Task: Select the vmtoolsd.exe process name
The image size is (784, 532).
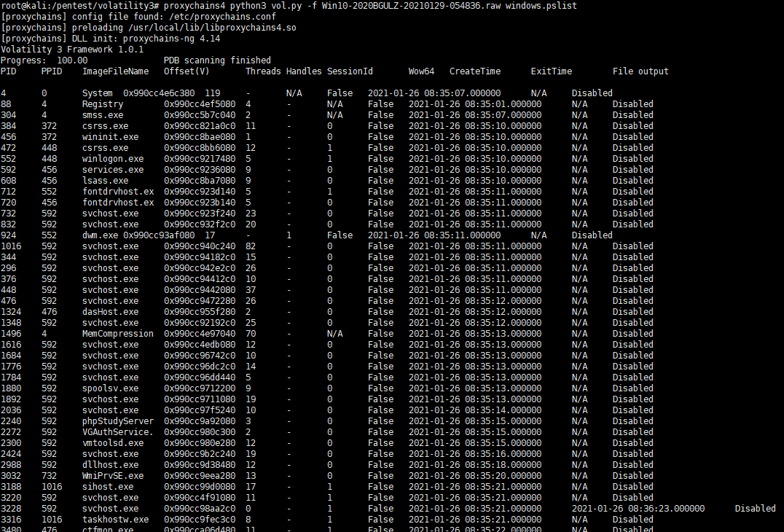Action: pos(113,443)
